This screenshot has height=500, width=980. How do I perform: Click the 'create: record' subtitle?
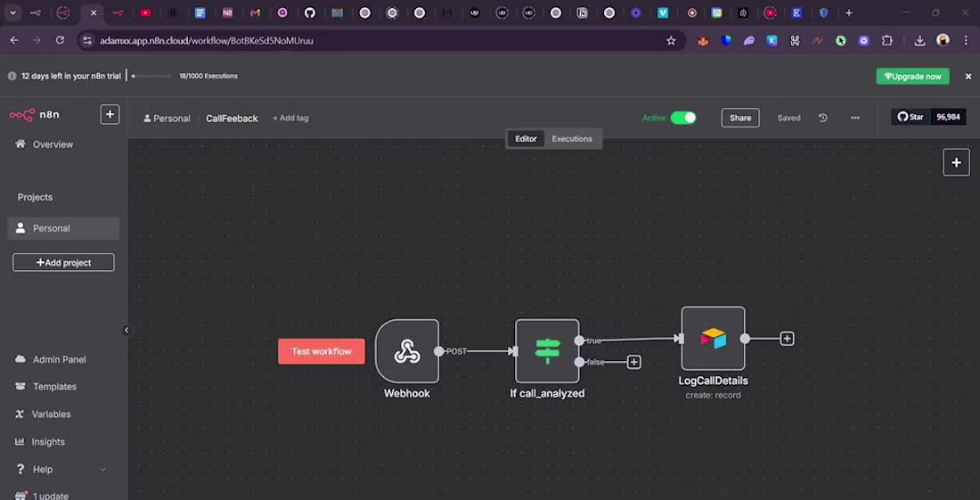(713, 395)
